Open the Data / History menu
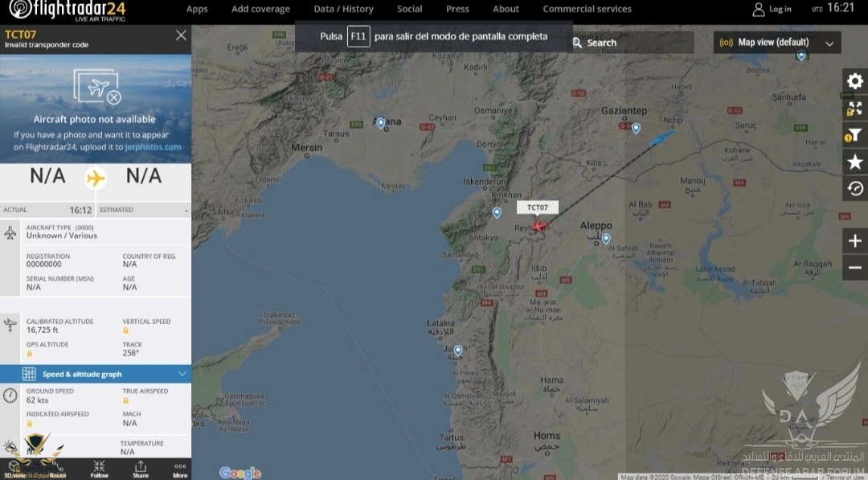The image size is (868, 480). click(x=343, y=9)
